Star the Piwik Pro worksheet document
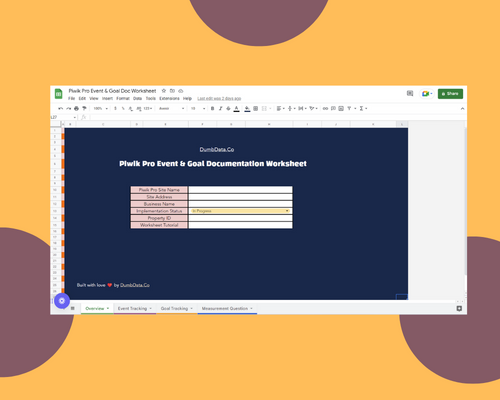The width and height of the screenshot is (500, 400). pyautogui.click(x=164, y=91)
